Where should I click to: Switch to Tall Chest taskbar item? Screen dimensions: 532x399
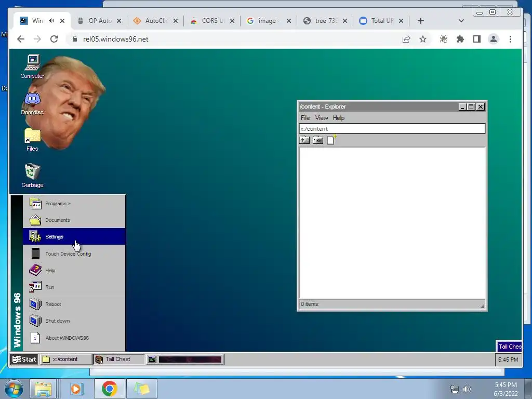118,360
